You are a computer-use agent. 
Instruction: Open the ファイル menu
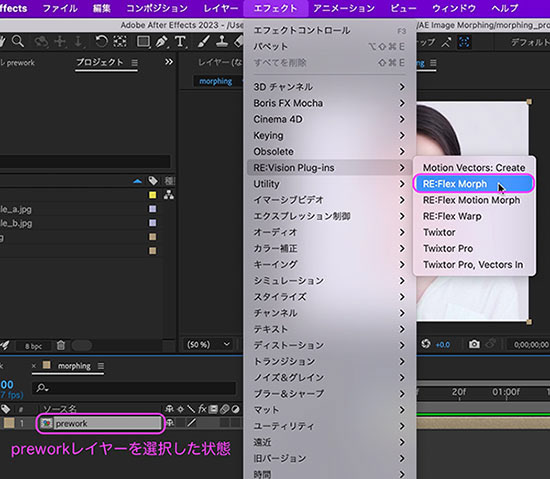point(60,8)
